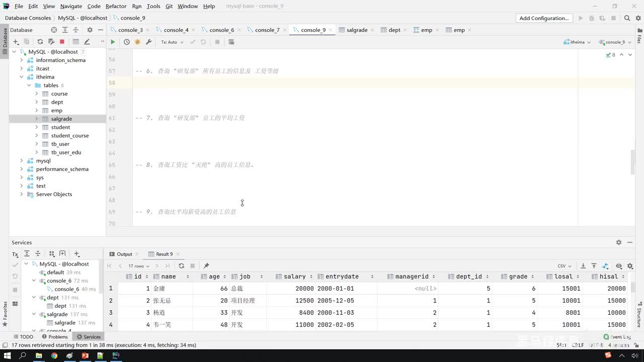Sort by the salary column header
The image size is (644, 362).
pyautogui.click(x=294, y=277)
